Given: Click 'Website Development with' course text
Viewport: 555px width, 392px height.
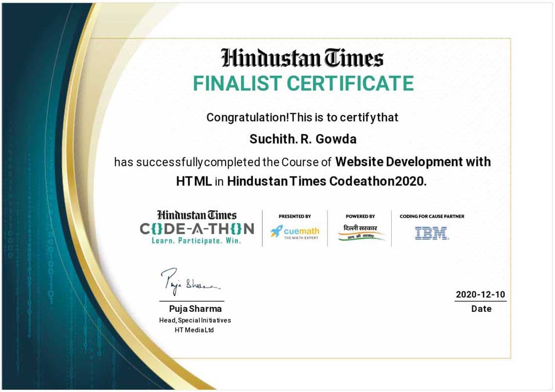Looking at the screenshot, I should (x=413, y=162).
